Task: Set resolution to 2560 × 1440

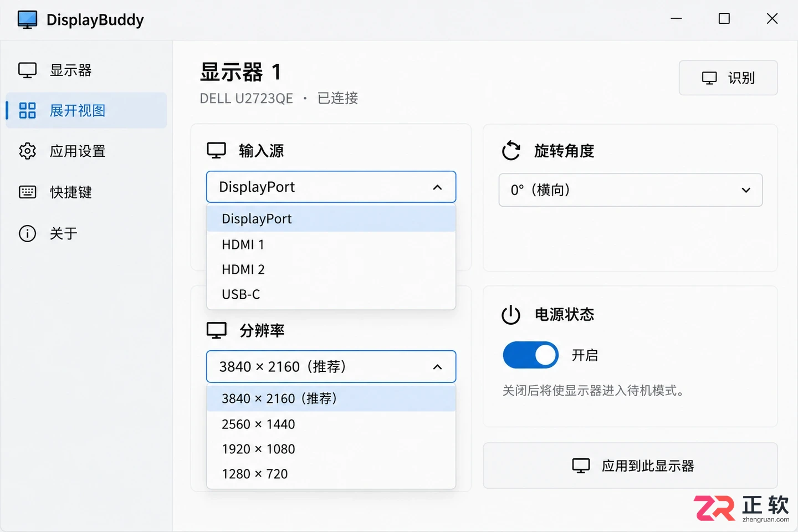Action: coord(331,424)
